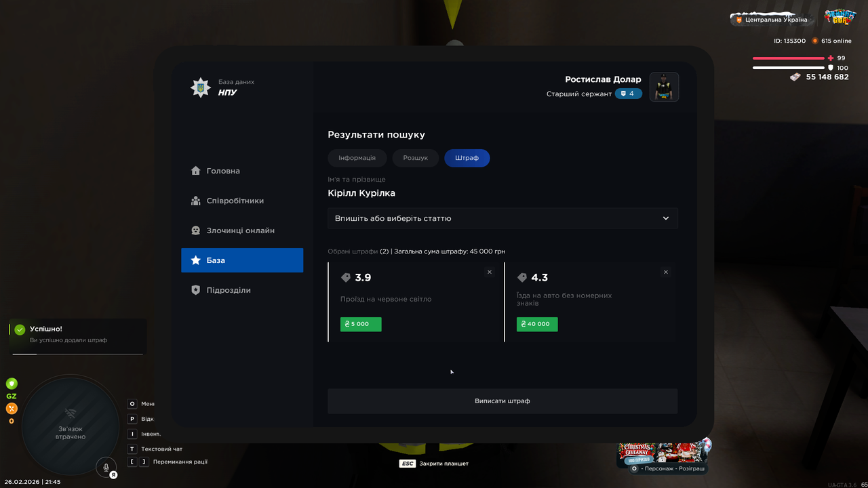Image resolution: width=868 pixels, height=488 pixels.
Task: Open Злочинці онлайн section
Action: (x=242, y=230)
